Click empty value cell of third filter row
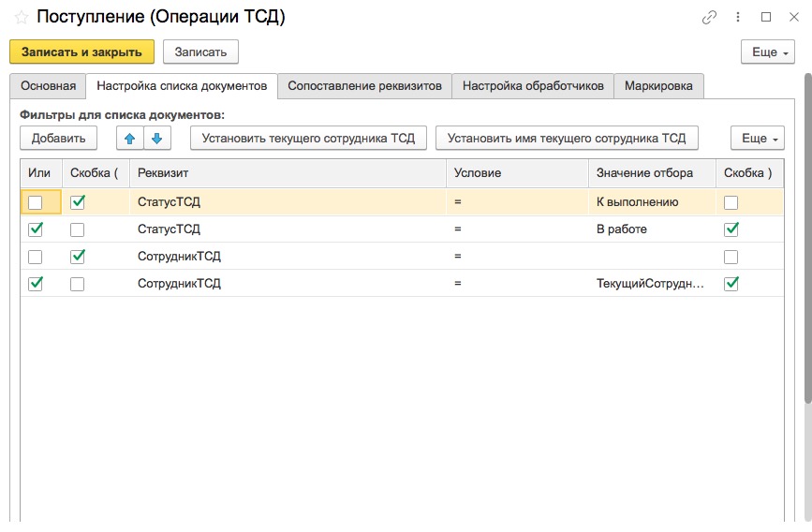 click(652, 256)
